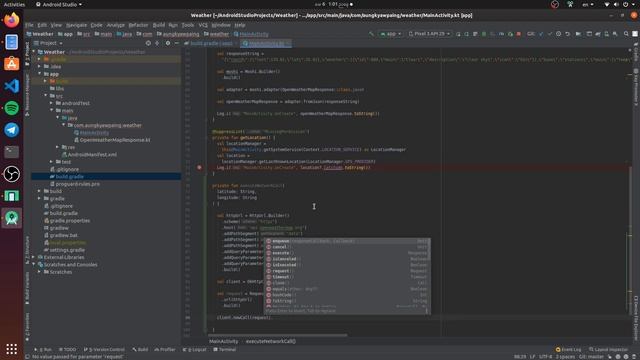Select settings.gradle file

pos(64,250)
